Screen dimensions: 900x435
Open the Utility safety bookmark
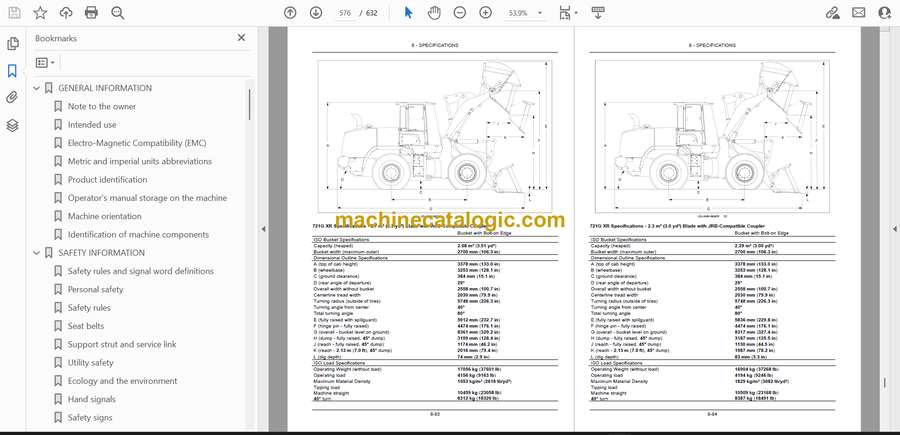click(x=91, y=363)
